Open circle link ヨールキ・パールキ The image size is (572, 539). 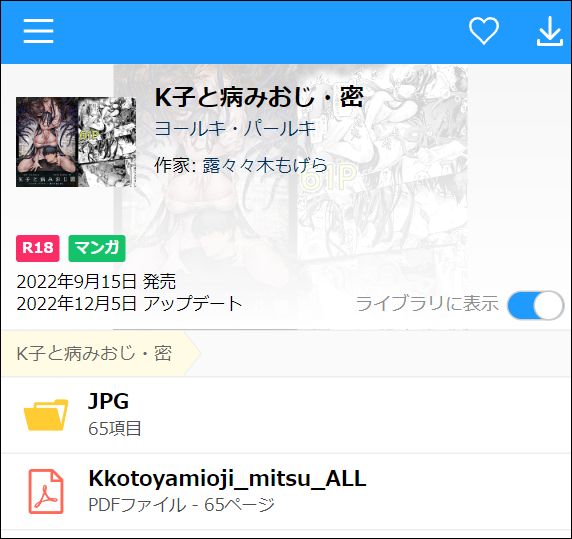point(235,129)
